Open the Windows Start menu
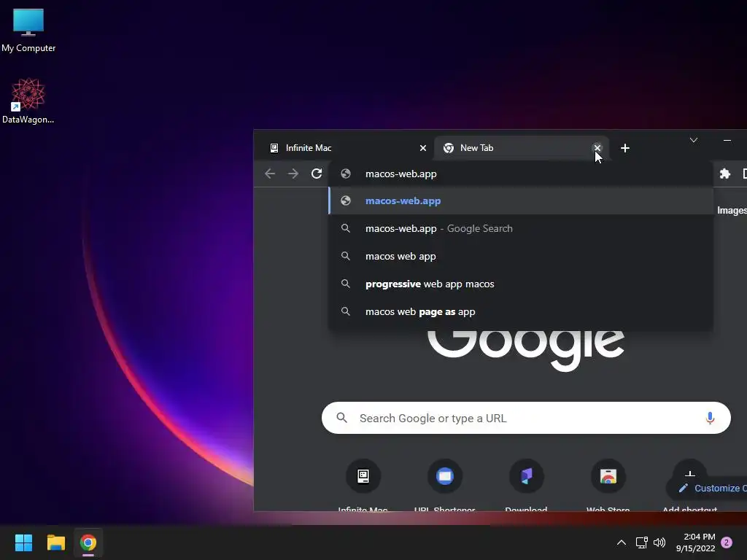This screenshot has height=560, width=747. (23, 542)
